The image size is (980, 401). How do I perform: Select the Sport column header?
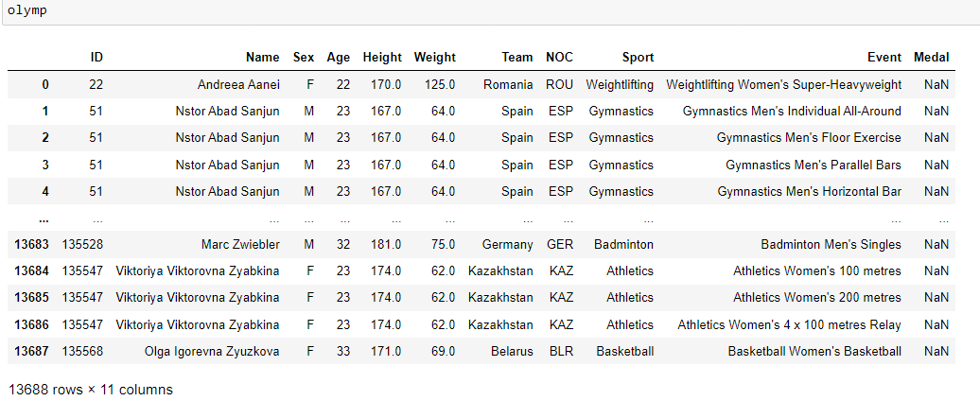click(638, 58)
